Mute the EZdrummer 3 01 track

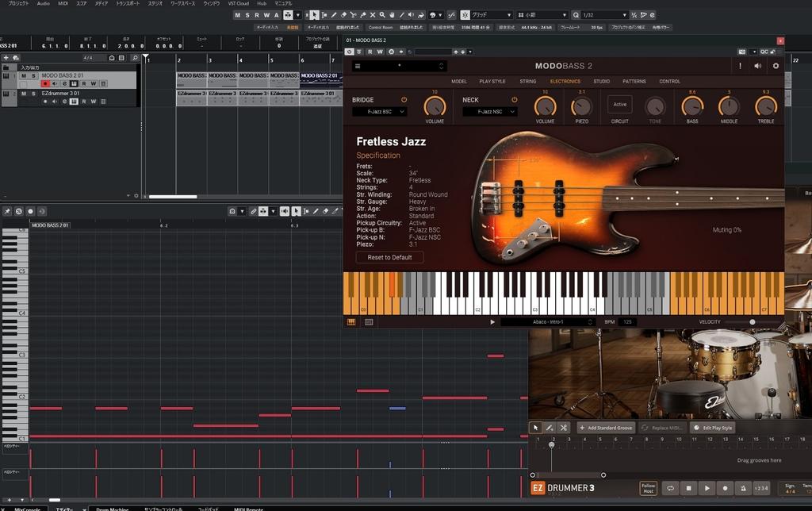[x=24, y=94]
